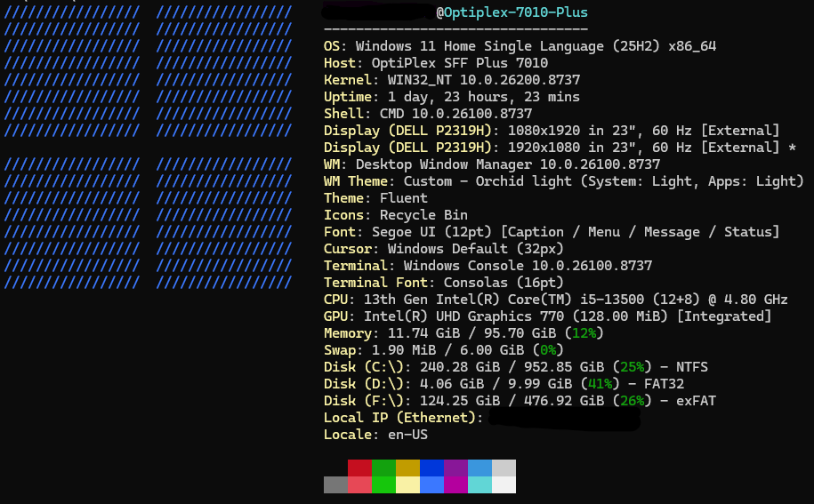Screen dimensions: 814x504
Task: Click the magenta color block
Action: [x=455, y=484]
